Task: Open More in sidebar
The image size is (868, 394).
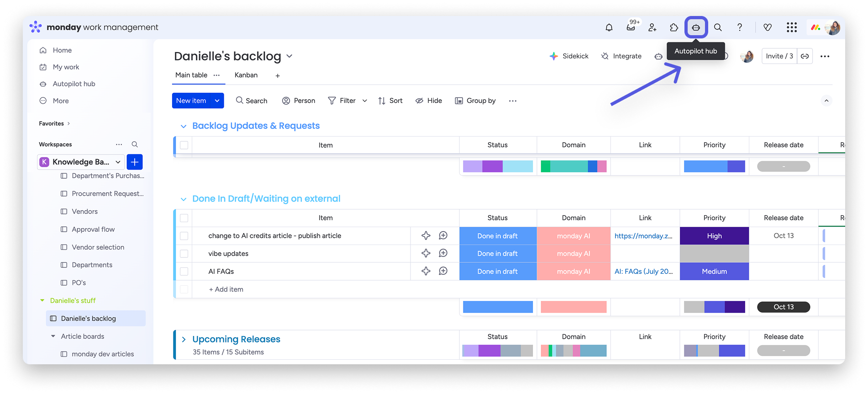Action: (61, 101)
